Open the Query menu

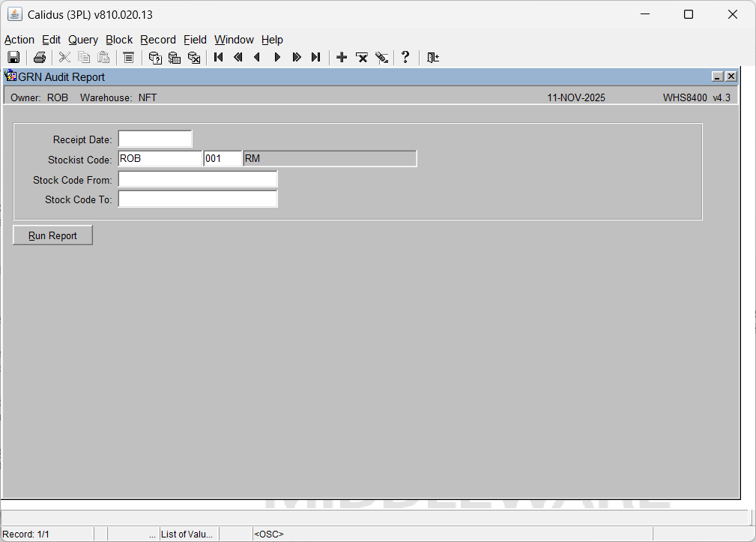coord(83,40)
